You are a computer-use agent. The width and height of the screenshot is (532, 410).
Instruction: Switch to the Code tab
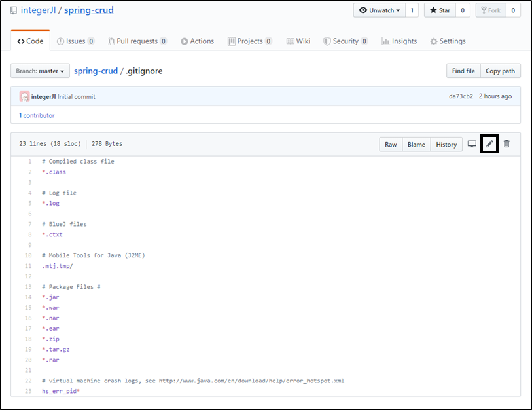point(30,41)
